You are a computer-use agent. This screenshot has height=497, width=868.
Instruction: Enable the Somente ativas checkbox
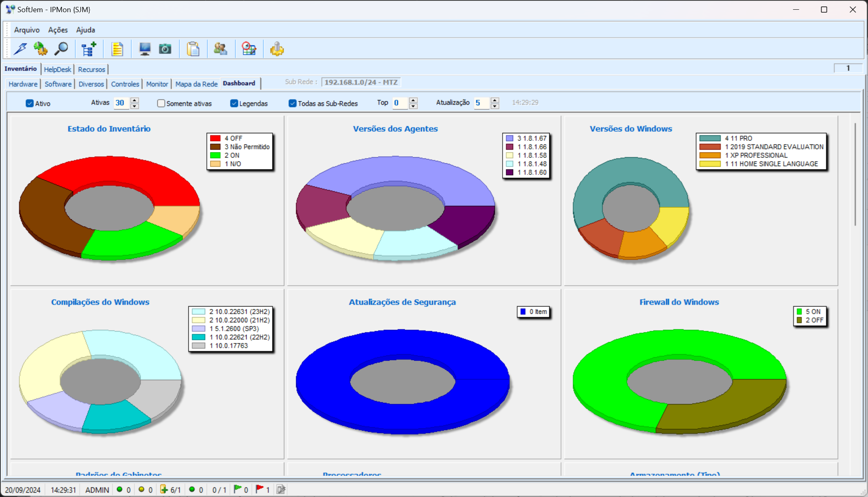(161, 103)
